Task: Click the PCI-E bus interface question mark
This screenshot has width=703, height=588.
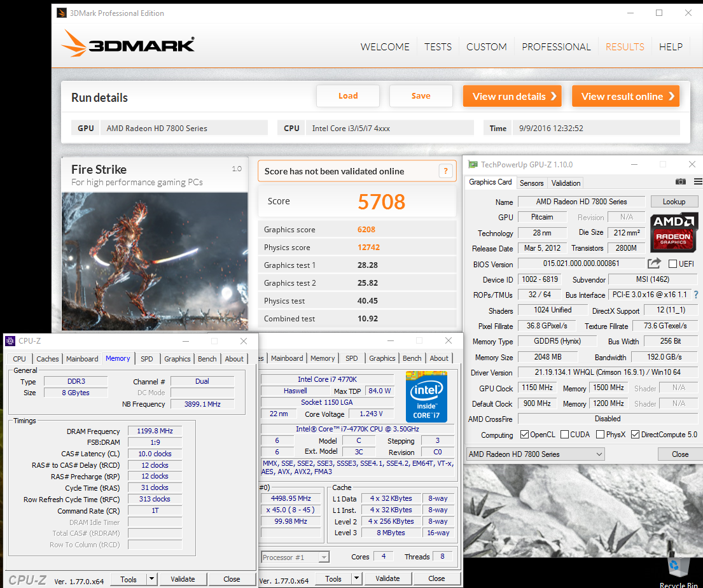Action: click(696, 295)
